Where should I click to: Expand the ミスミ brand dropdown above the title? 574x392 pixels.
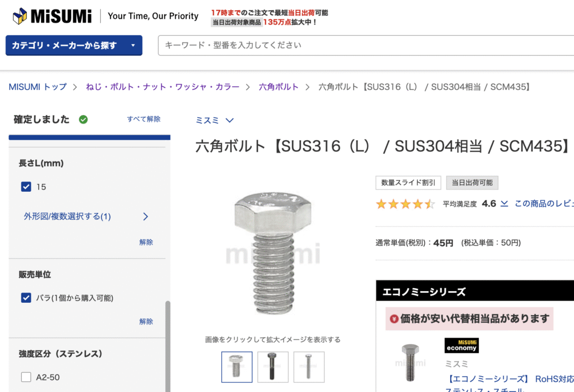tap(215, 120)
